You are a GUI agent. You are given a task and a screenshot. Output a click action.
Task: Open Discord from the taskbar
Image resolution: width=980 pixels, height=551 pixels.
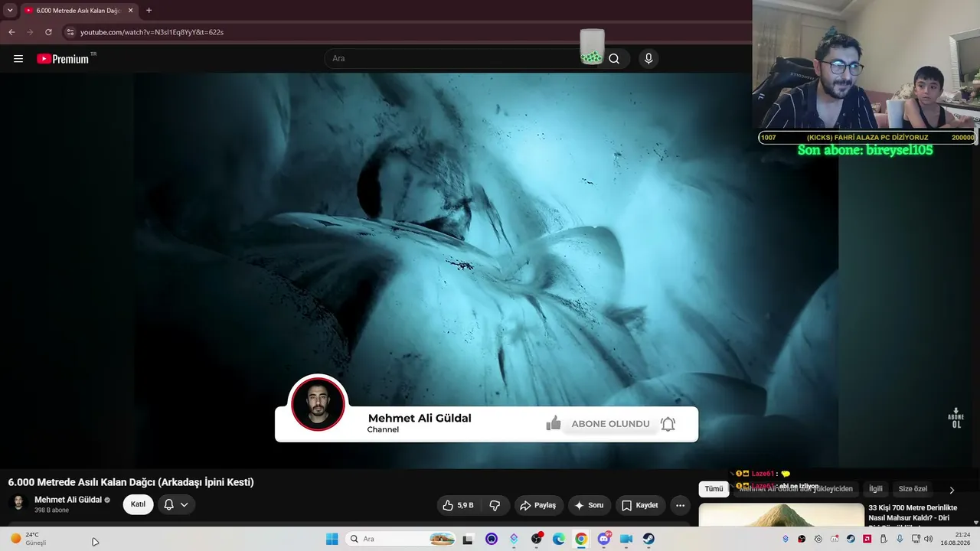[604, 539]
